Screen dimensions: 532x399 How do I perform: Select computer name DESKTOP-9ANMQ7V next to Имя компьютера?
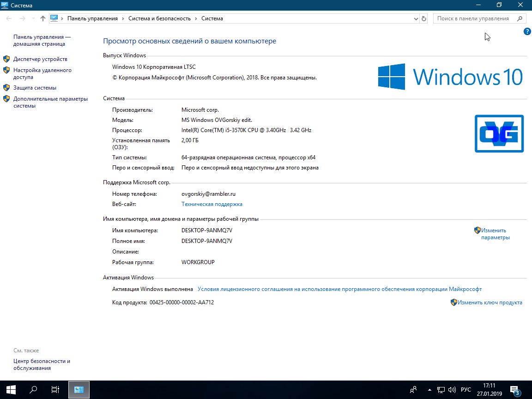207,230
